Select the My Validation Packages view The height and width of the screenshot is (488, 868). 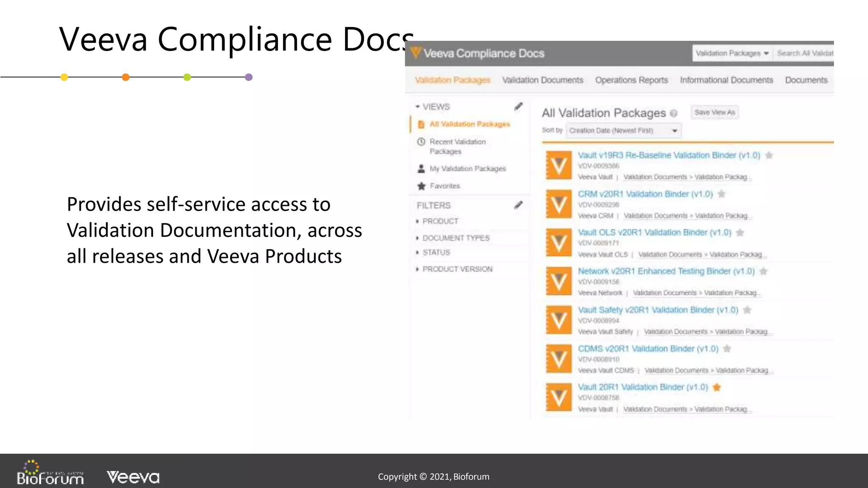click(468, 169)
